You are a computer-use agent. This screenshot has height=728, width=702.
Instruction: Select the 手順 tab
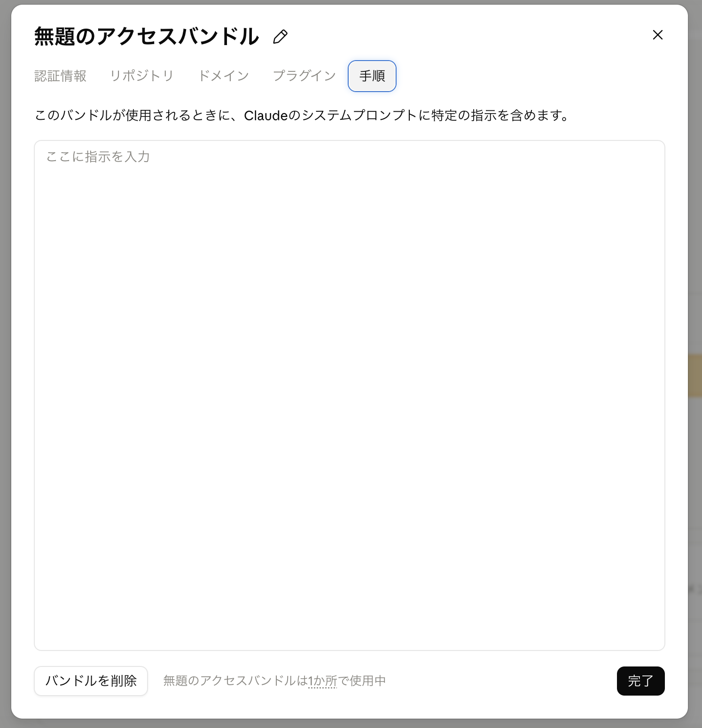pos(372,76)
